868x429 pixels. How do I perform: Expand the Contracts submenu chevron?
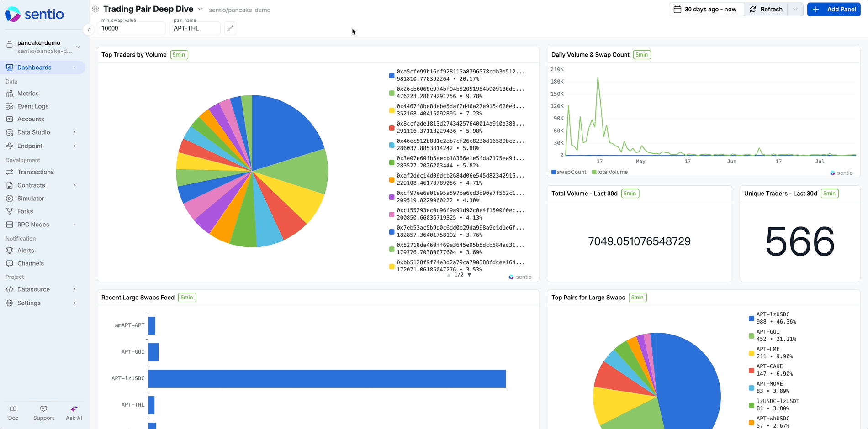coord(74,185)
